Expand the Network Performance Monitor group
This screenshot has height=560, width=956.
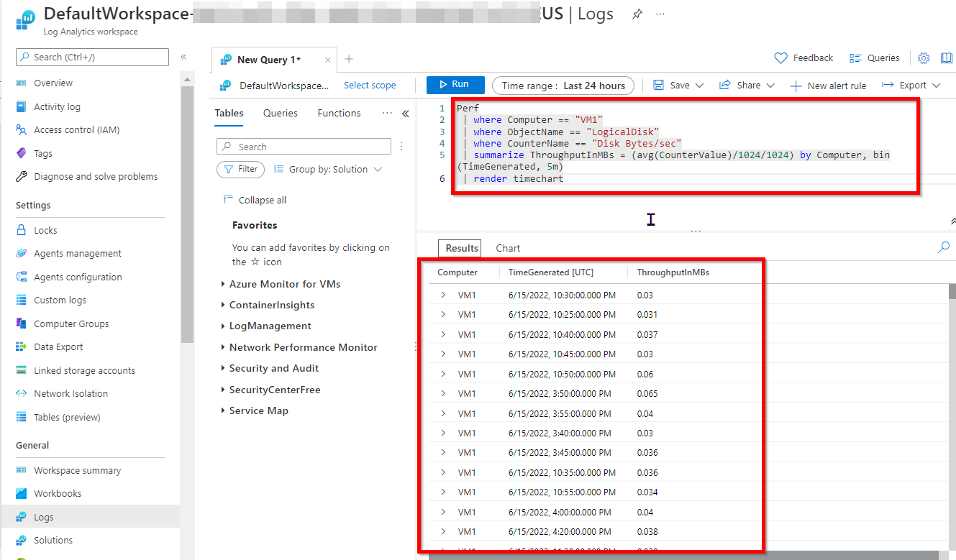tap(223, 347)
